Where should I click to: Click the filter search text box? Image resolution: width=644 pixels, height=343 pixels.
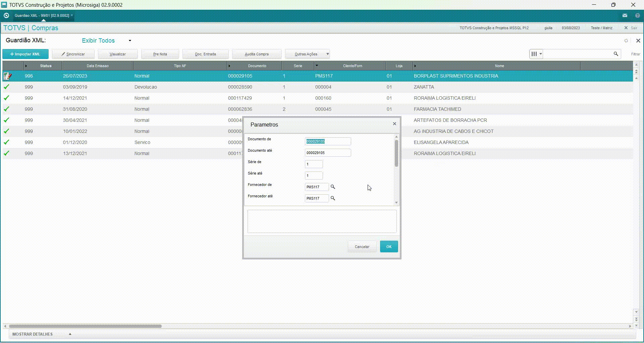point(578,54)
